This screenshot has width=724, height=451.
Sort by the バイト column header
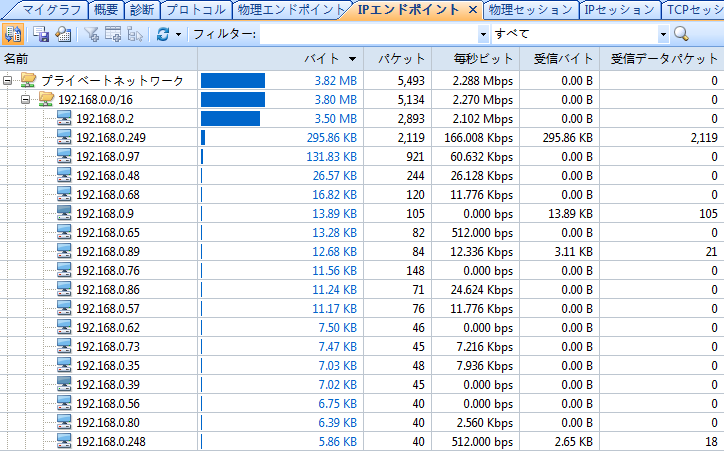click(x=324, y=60)
